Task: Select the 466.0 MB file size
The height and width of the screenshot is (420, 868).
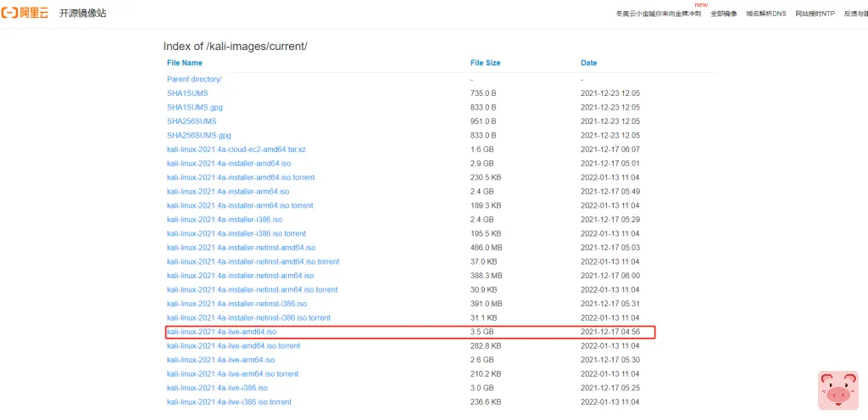Action: coord(486,247)
